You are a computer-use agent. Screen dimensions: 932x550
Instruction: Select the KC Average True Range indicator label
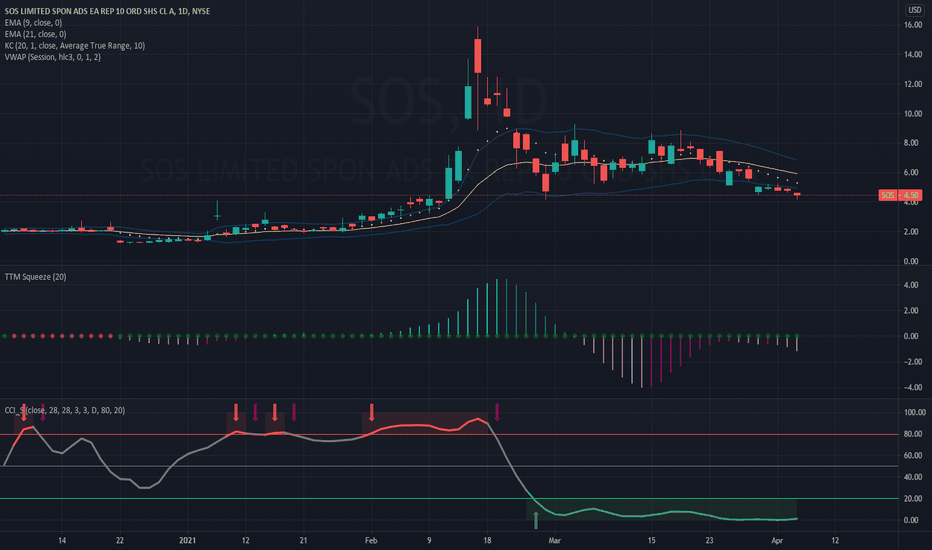point(75,46)
